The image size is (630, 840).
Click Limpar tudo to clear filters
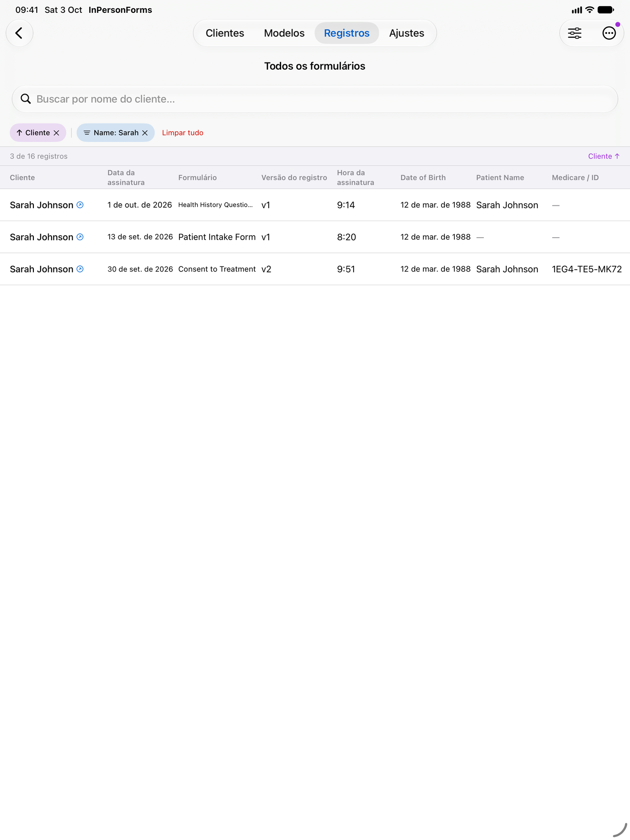coord(183,133)
